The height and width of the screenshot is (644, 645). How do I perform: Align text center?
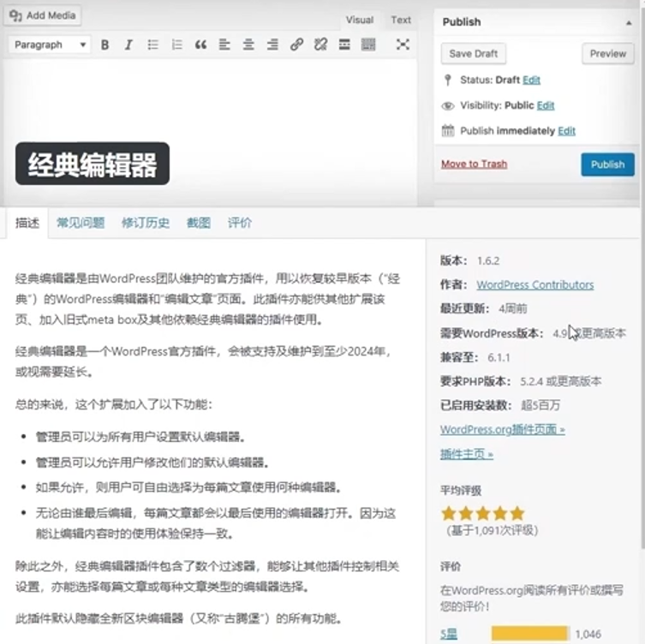click(248, 45)
